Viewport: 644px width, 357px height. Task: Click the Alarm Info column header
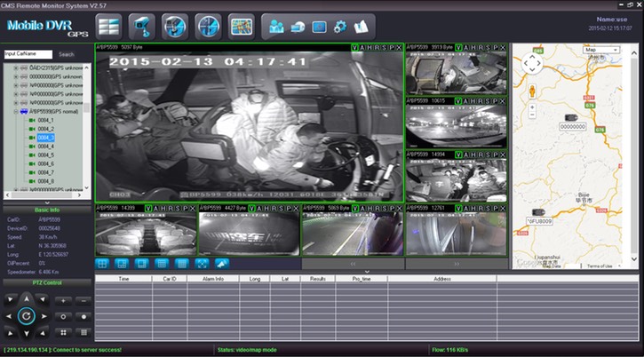click(x=211, y=278)
